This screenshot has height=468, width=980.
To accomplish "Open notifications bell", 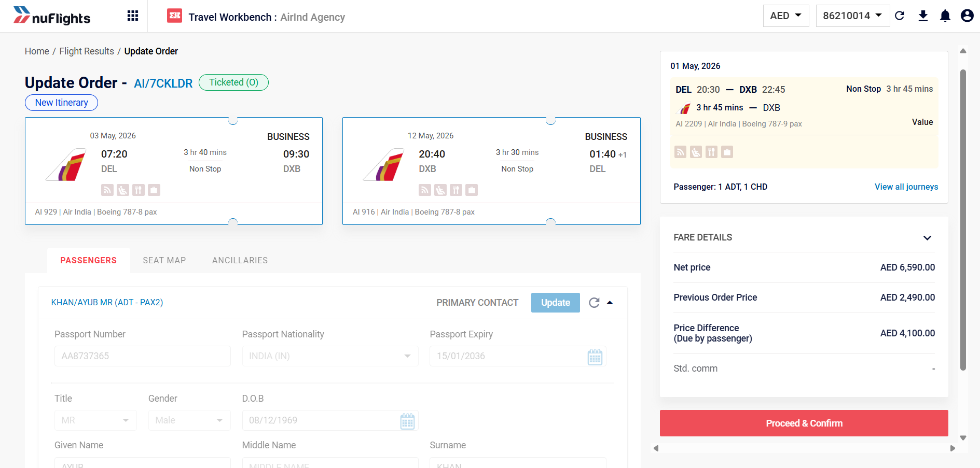I will tap(945, 16).
